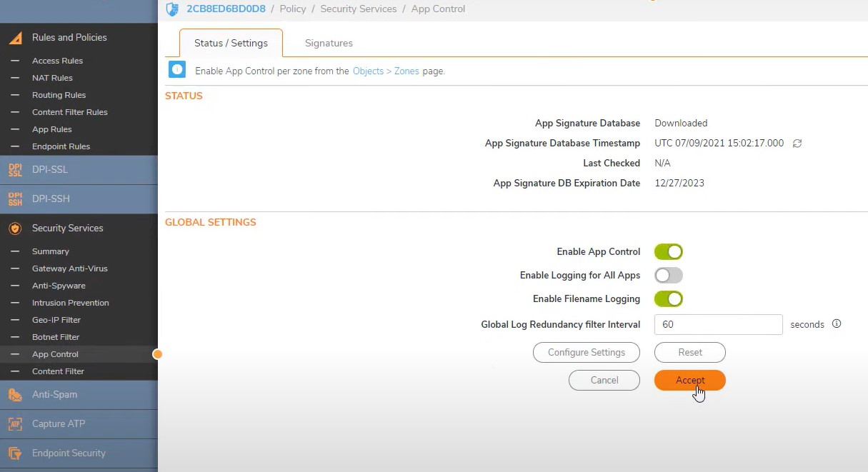The height and width of the screenshot is (472, 868).
Task: Click the Anti-Spam sidebar icon
Action: [x=15, y=395]
